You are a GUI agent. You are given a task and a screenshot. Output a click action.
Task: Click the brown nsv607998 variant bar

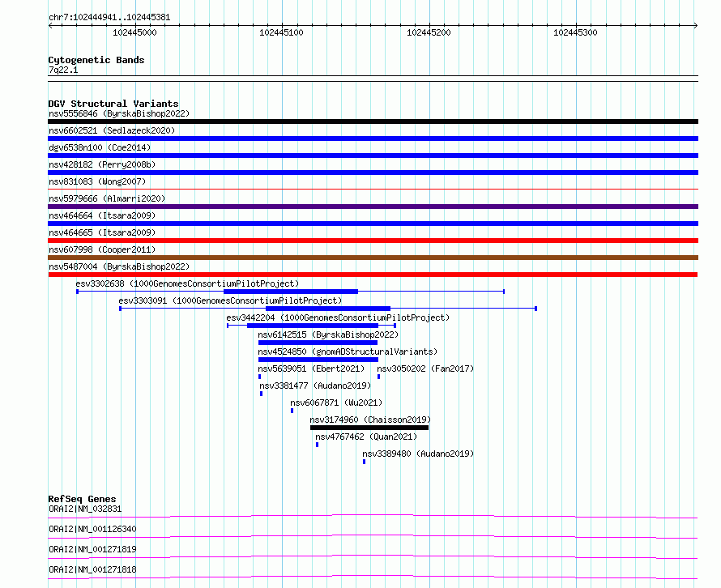pos(373,258)
